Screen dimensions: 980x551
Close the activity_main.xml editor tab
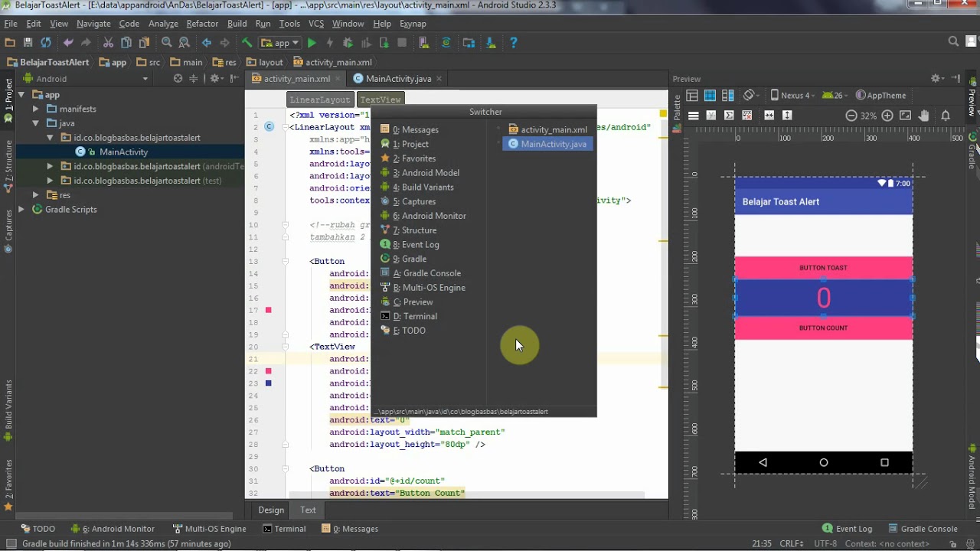coord(338,78)
